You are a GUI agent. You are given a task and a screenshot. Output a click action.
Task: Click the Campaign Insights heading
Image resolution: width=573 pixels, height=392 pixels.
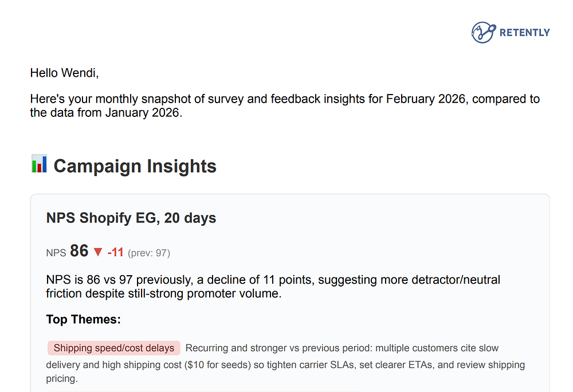135,166
